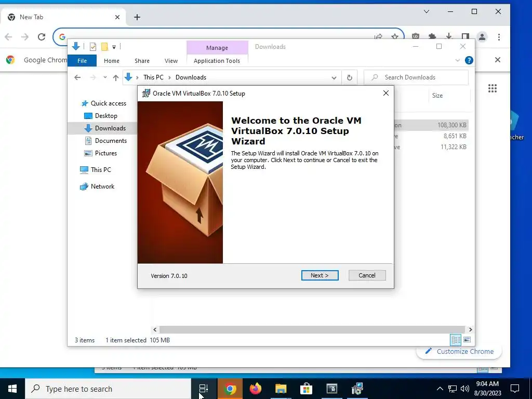The width and height of the screenshot is (532, 399).
Task: Reload the Chrome page
Action: coord(42,37)
